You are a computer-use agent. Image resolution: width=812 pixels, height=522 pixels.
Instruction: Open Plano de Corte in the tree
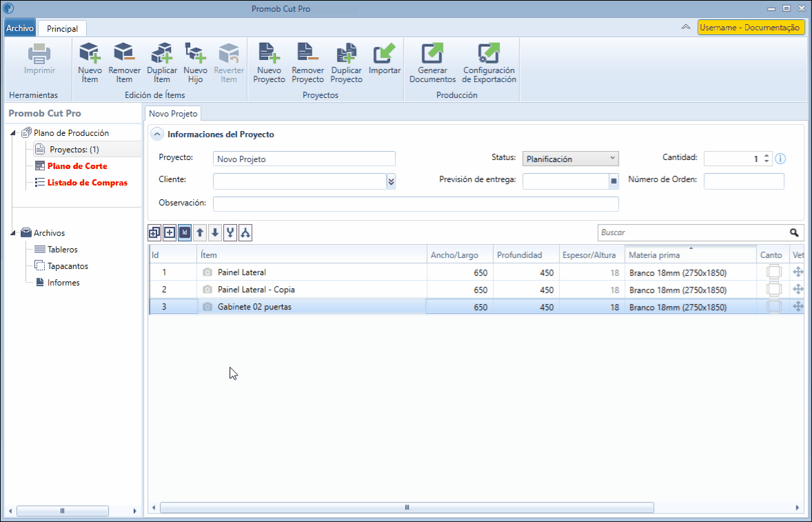point(77,166)
